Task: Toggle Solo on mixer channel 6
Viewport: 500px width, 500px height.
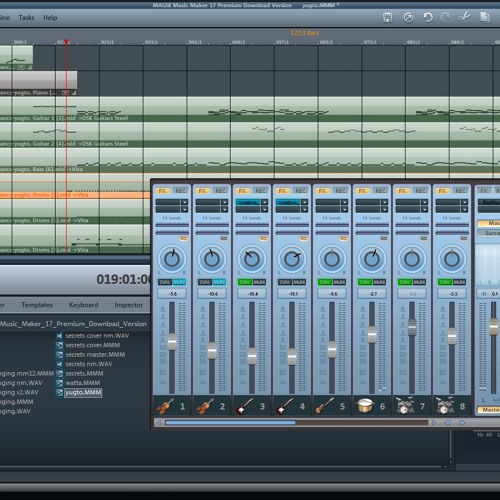Action: point(365,282)
